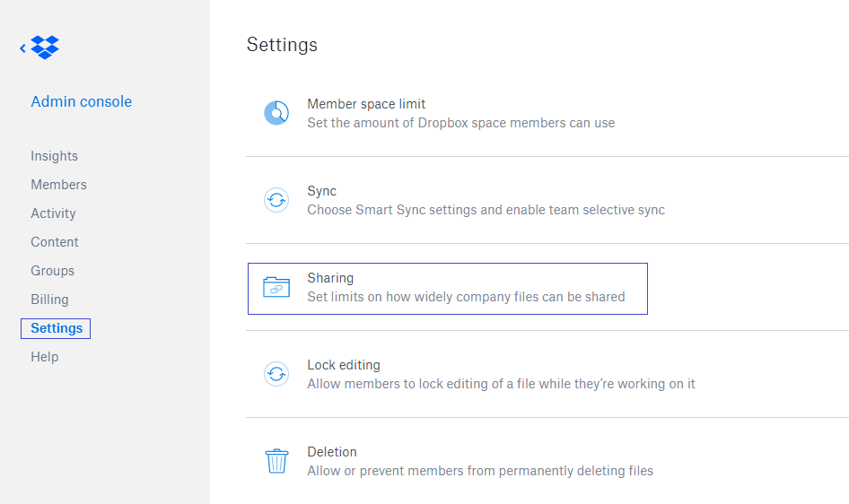Open Groups from the sidebar
The height and width of the screenshot is (504, 849).
point(53,271)
